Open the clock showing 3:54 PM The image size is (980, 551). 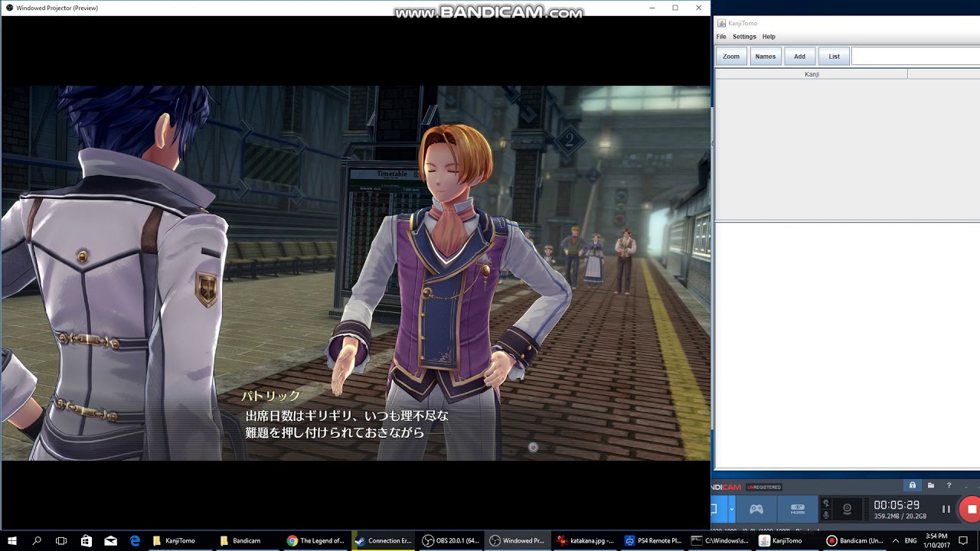[x=936, y=540]
